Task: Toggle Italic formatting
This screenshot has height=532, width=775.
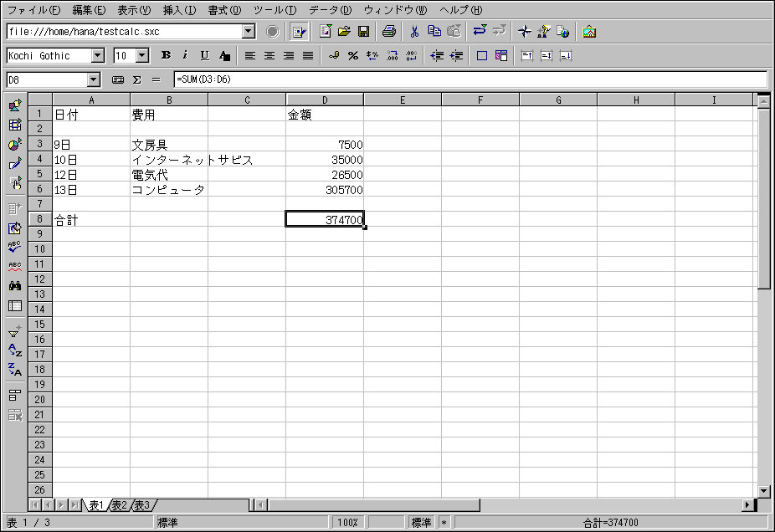Action: click(x=184, y=56)
